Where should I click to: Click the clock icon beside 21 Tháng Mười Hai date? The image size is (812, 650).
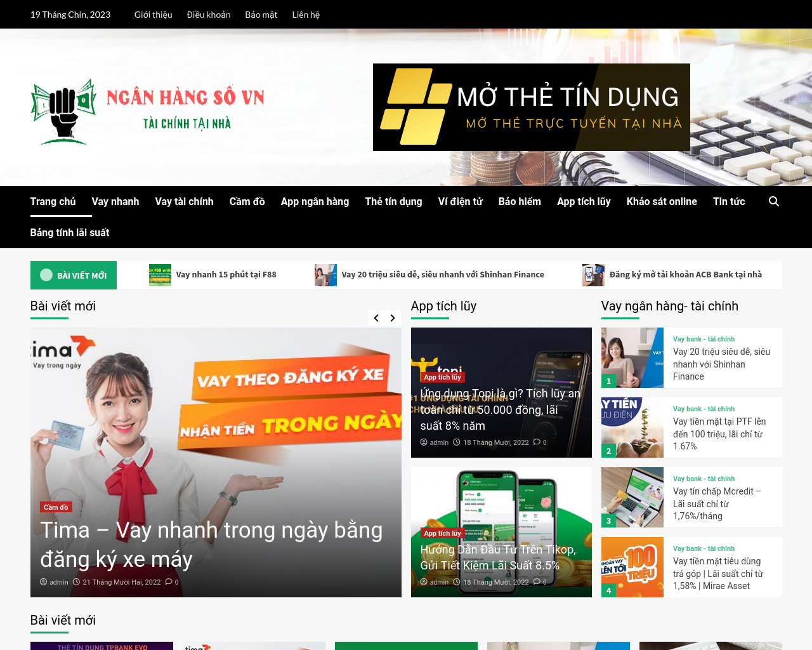(76, 581)
